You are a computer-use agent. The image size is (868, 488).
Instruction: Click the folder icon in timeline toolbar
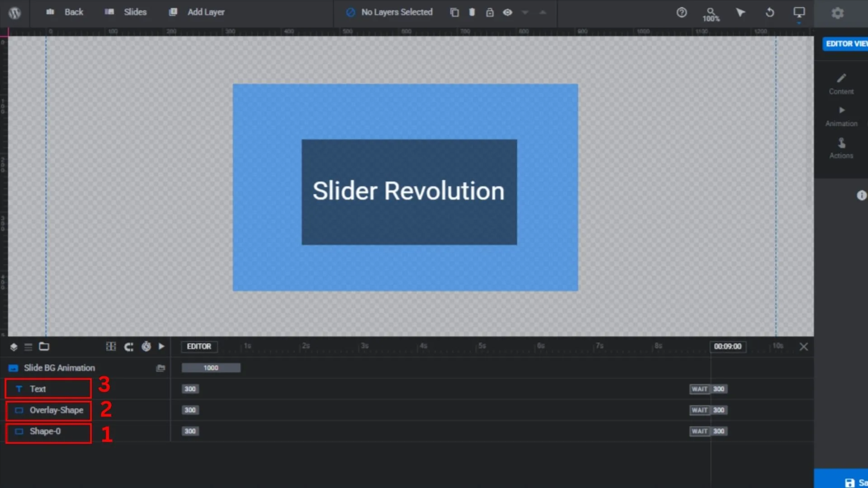[44, 346]
